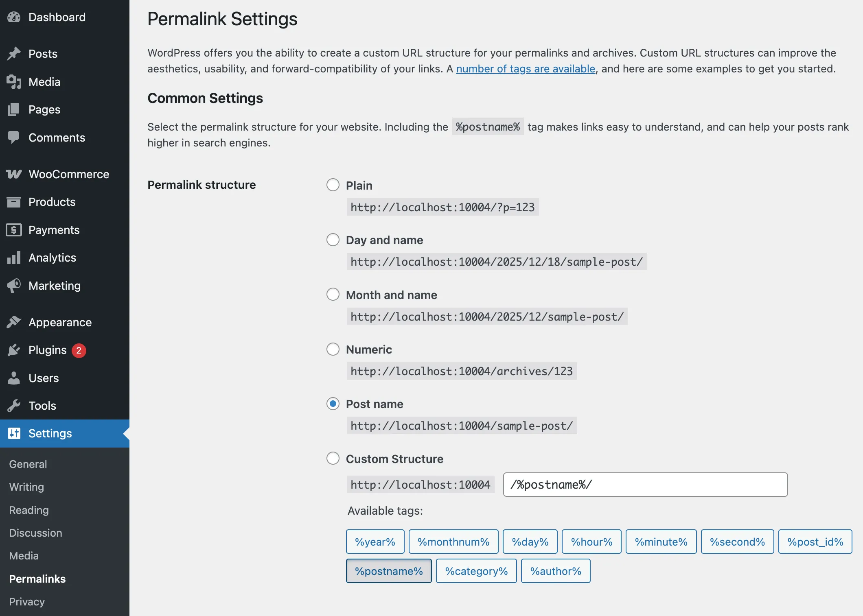Open the Permalinks settings submenu item
The image size is (863, 616).
click(x=37, y=579)
